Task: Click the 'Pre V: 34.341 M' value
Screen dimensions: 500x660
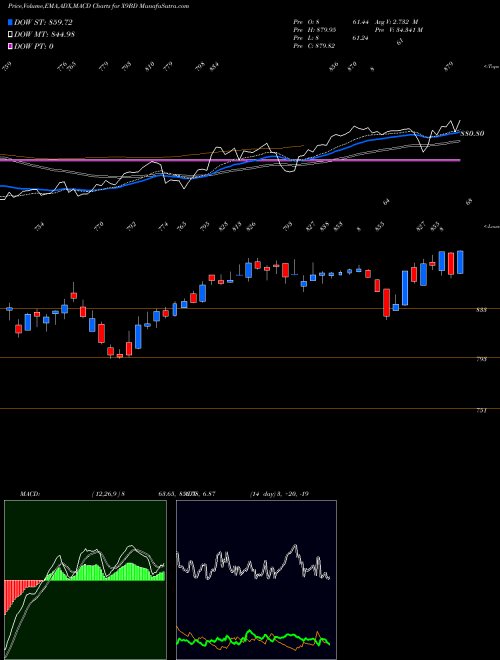Action: coord(398,30)
